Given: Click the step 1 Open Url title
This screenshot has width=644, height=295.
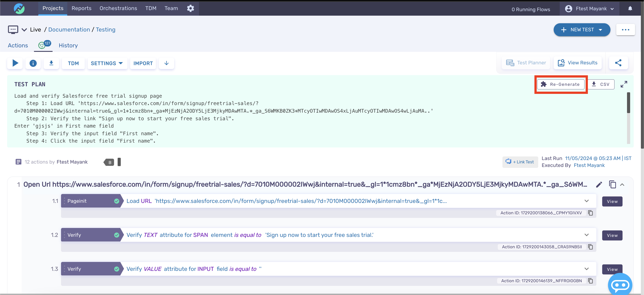Looking at the screenshot, I should click(x=305, y=185).
